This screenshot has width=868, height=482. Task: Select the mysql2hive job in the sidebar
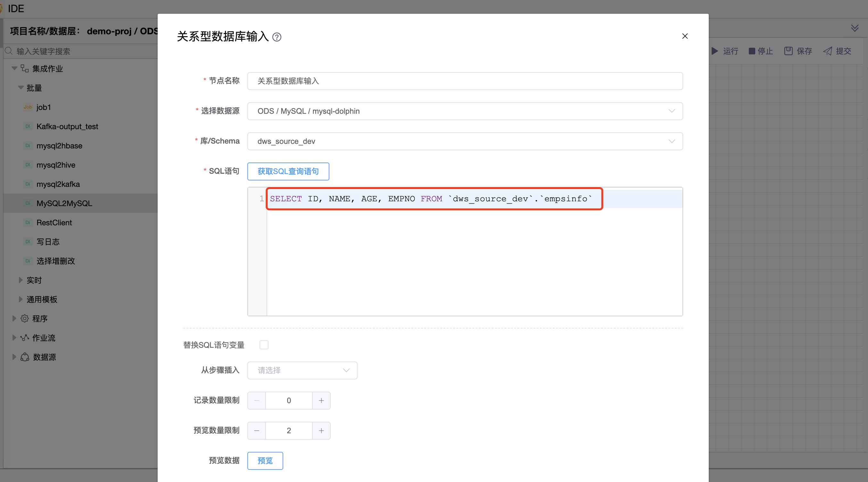pyautogui.click(x=56, y=165)
